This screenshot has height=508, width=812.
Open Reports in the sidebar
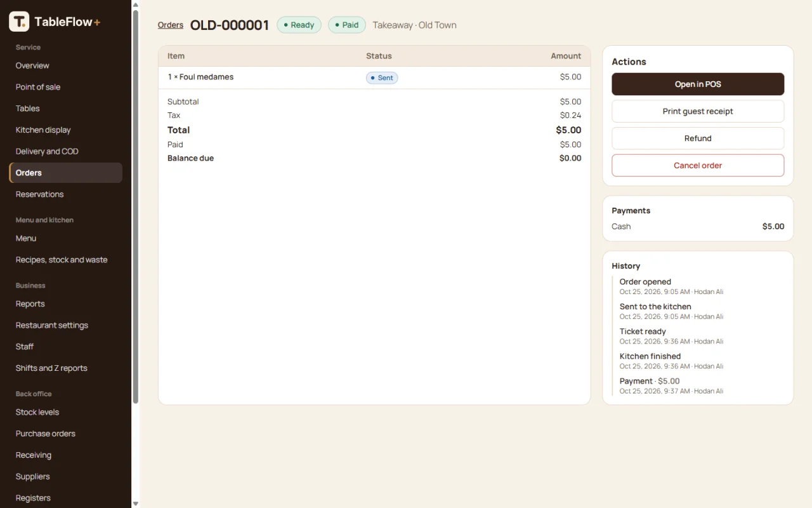pos(65,304)
